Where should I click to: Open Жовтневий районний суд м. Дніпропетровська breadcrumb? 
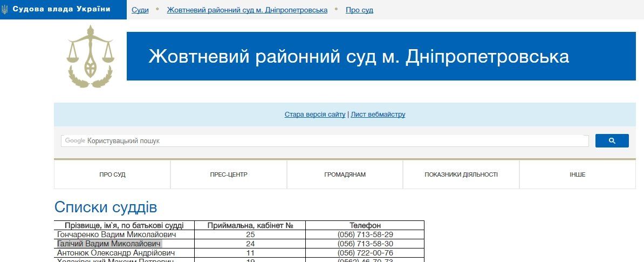tap(247, 10)
